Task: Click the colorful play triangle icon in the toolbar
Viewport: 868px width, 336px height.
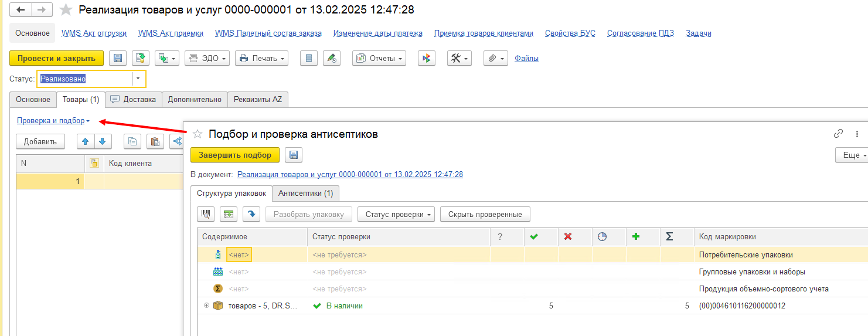Action: tap(427, 58)
